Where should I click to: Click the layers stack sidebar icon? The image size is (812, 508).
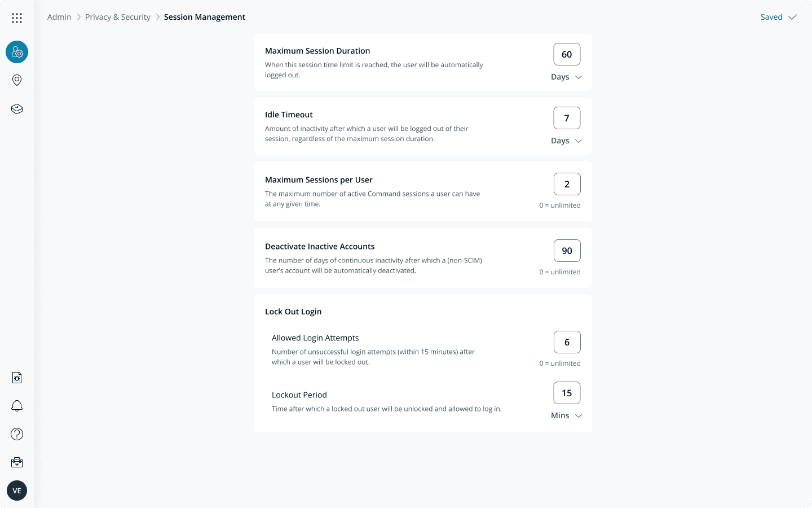(16, 108)
